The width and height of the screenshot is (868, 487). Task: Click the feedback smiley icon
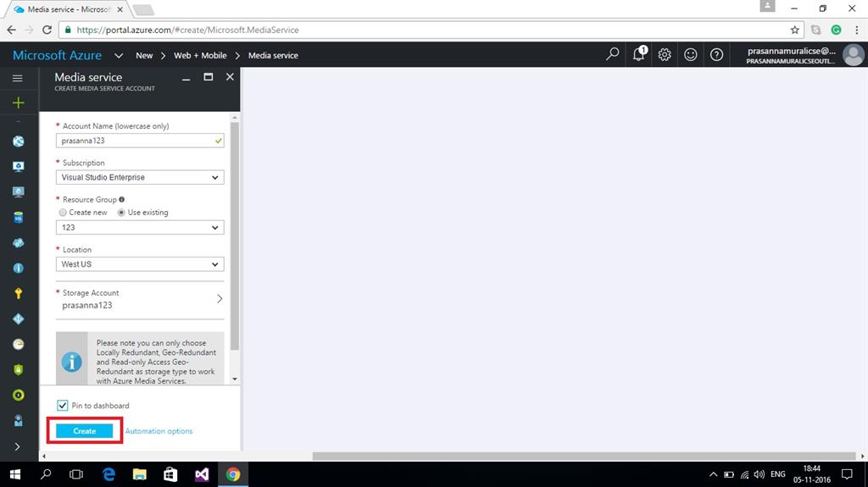tap(690, 54)
